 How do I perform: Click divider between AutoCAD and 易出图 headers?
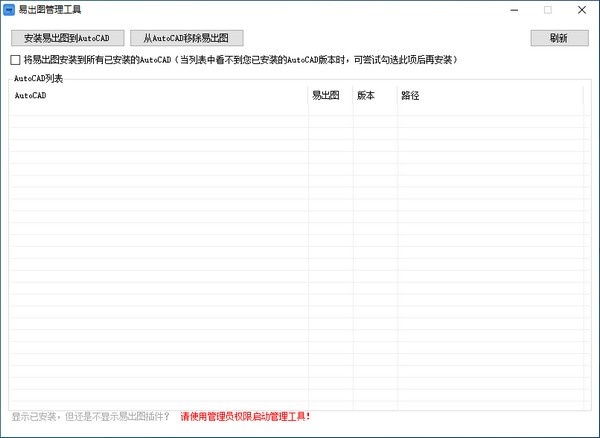pos(308,96)
